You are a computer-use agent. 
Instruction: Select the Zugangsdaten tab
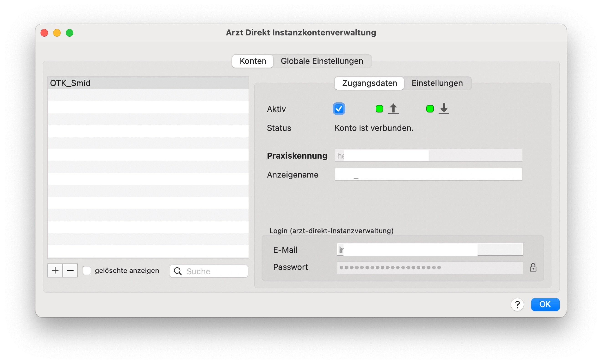pyautogui.click(x=370, y=83)
